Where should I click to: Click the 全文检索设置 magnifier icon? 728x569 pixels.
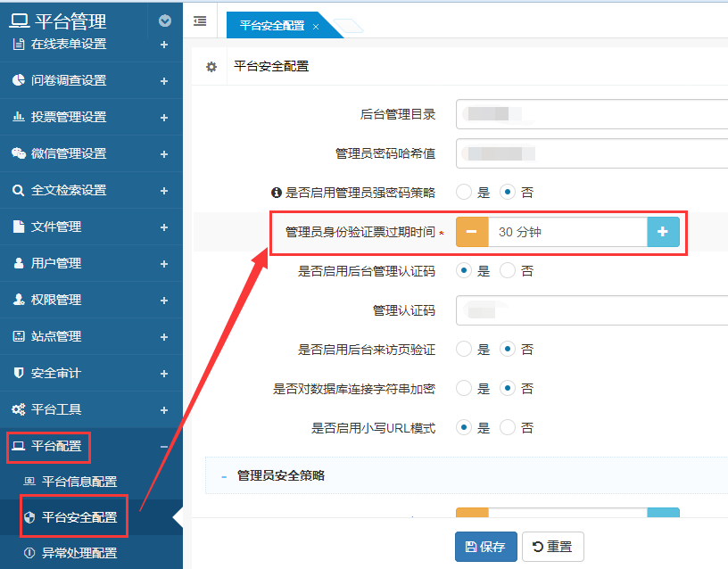pyautogui.click(x=18, y=190)
